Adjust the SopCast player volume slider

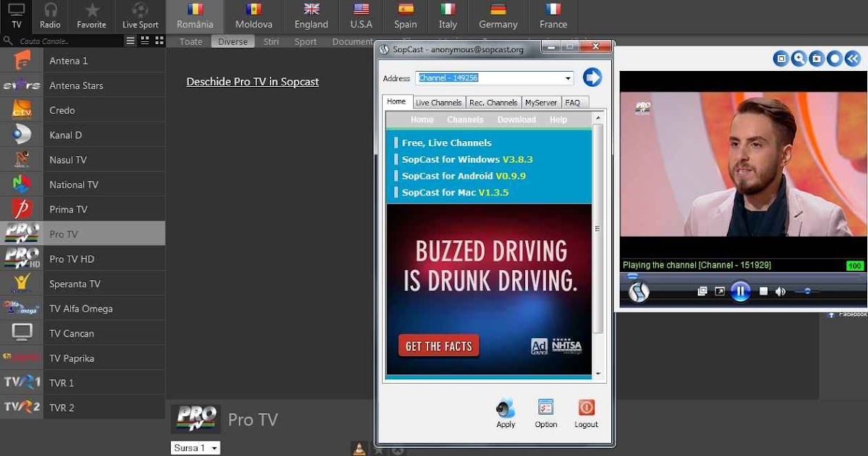(x=809, y=292)
